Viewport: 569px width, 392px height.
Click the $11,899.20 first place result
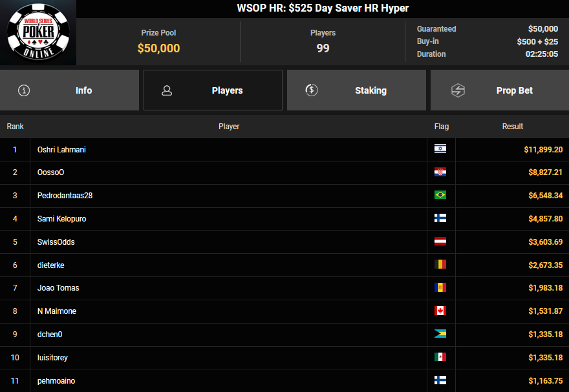tap(543, 150)
